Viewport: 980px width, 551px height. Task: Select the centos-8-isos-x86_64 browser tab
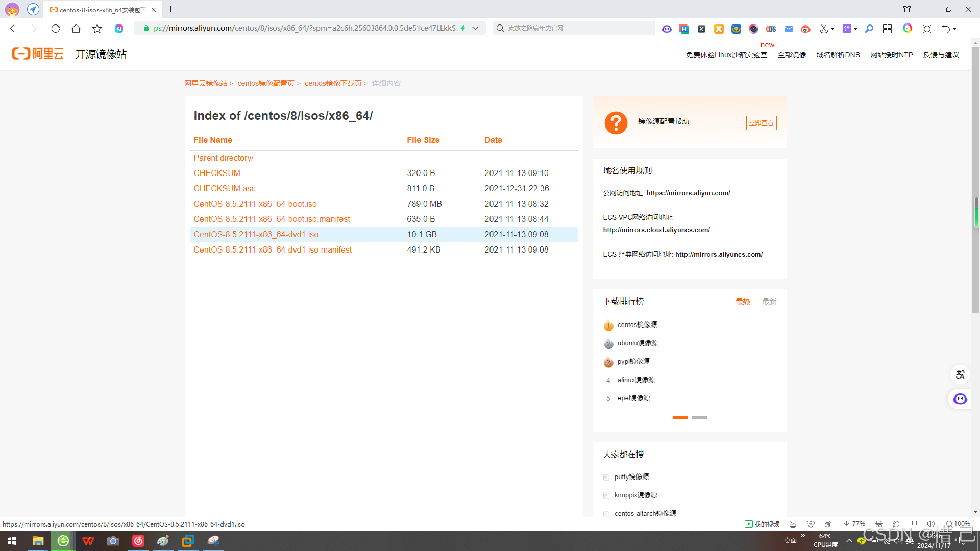[x=102, y=10]
